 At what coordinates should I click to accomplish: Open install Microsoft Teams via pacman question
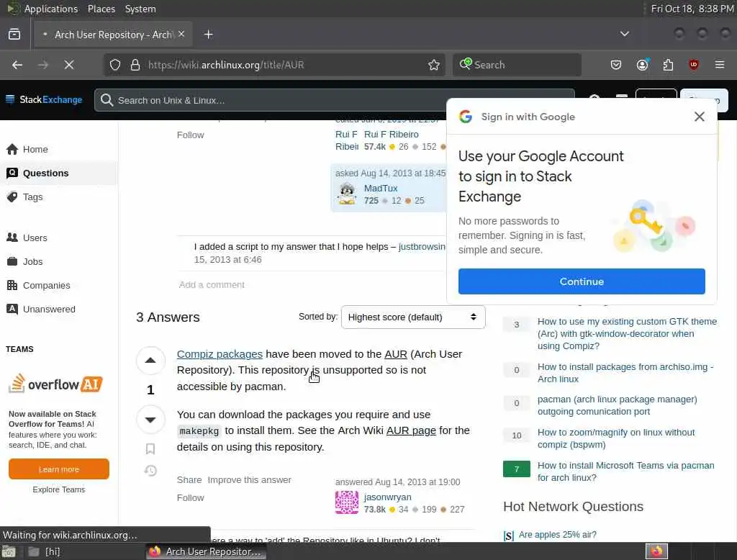pyautogui.click(x=625, y=471)
